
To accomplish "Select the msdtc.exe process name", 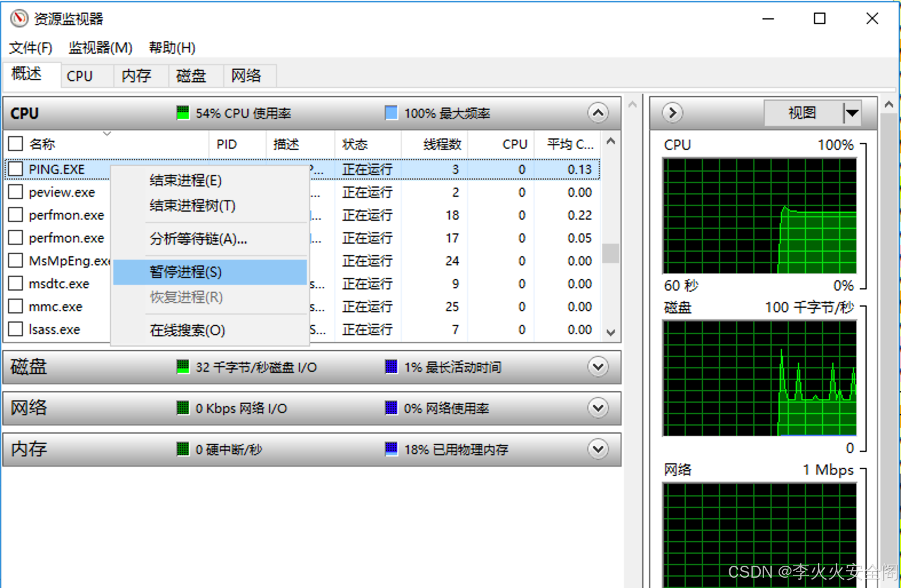I will (59, 284).
